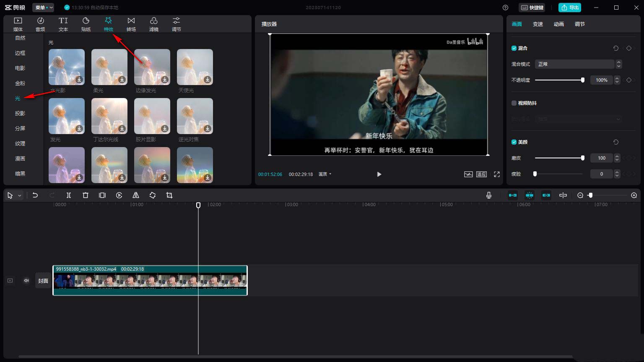Open the Text (文本) panel
This screenshot has height=362, width=644.
click(63, 24)
